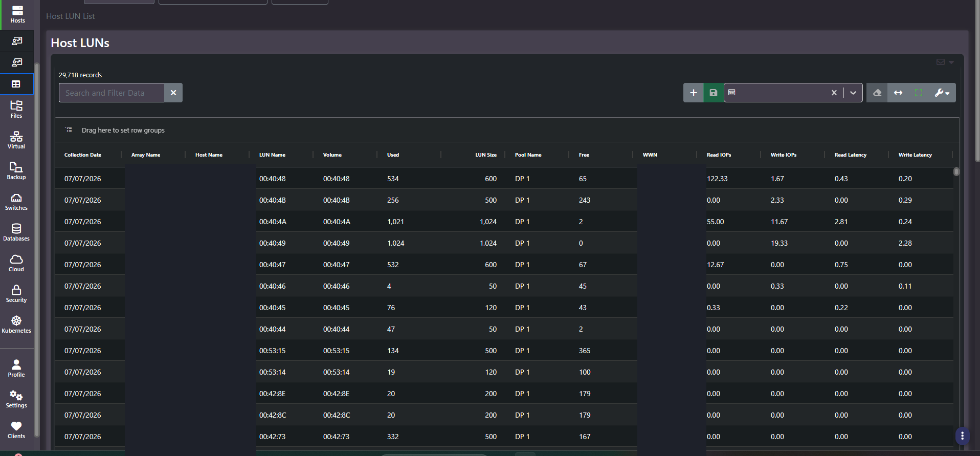Open the Databases sidebar section

pos(16,232)
